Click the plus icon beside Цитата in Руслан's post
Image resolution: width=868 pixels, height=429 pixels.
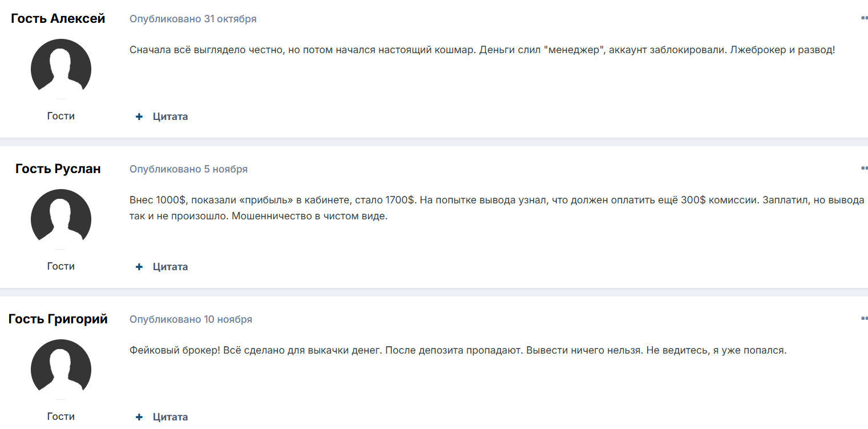(x=139, y=266)
